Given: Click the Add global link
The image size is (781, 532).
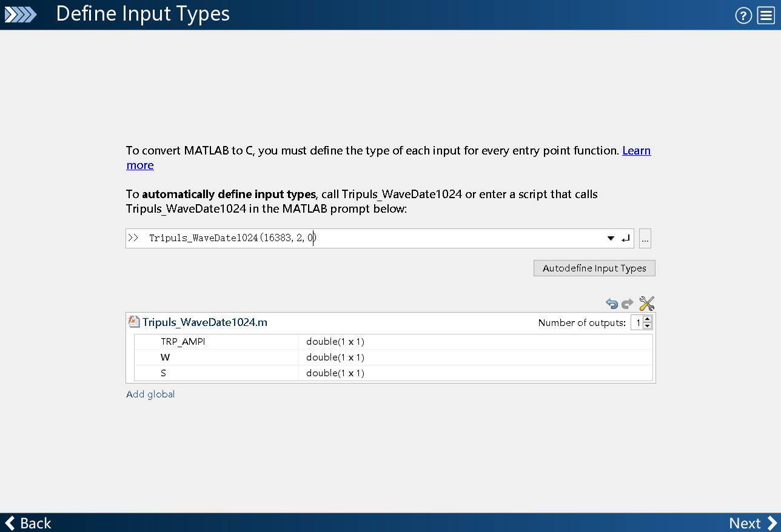Looking at the screenshot, I should [150, 394].
